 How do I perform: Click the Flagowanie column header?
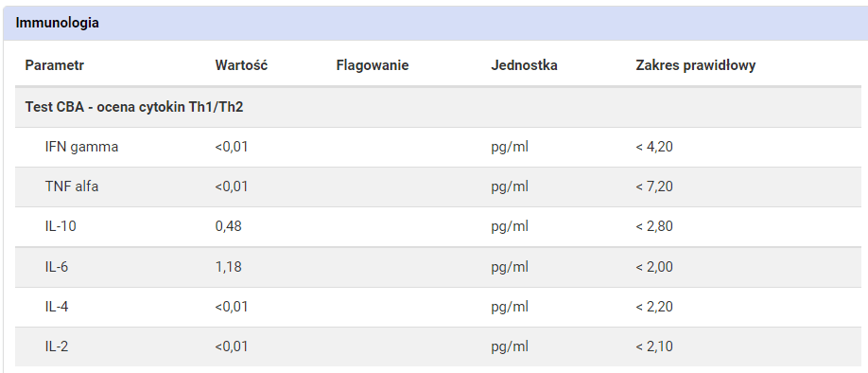pyautogui.click(x=372, y=65)
